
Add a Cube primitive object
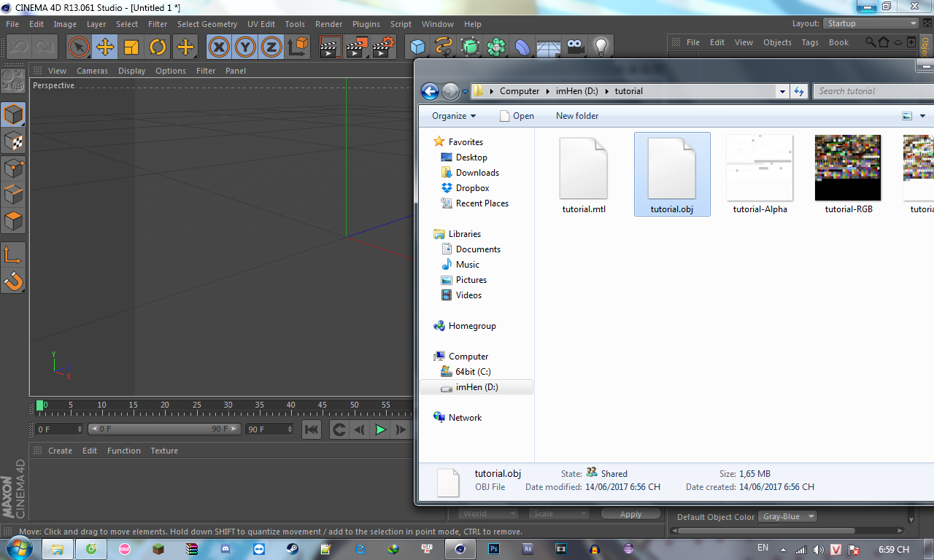(x=417, y=47)
